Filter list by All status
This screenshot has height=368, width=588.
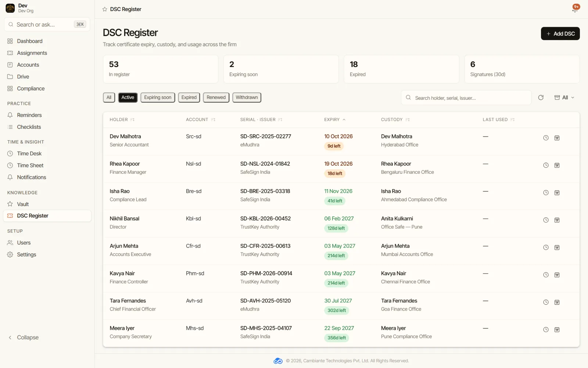tap(109, 98)
